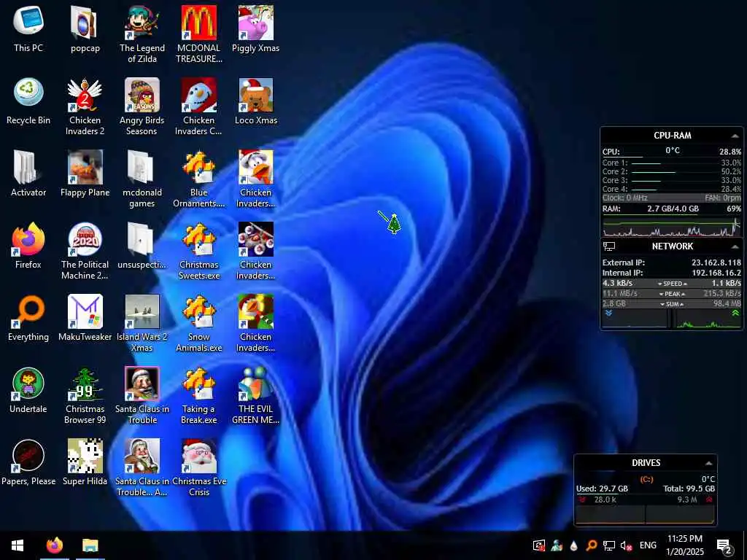This screenshot has width=747, height=560.
Task: Select Snow Animals.exe icon
Action: click(198, 323)
